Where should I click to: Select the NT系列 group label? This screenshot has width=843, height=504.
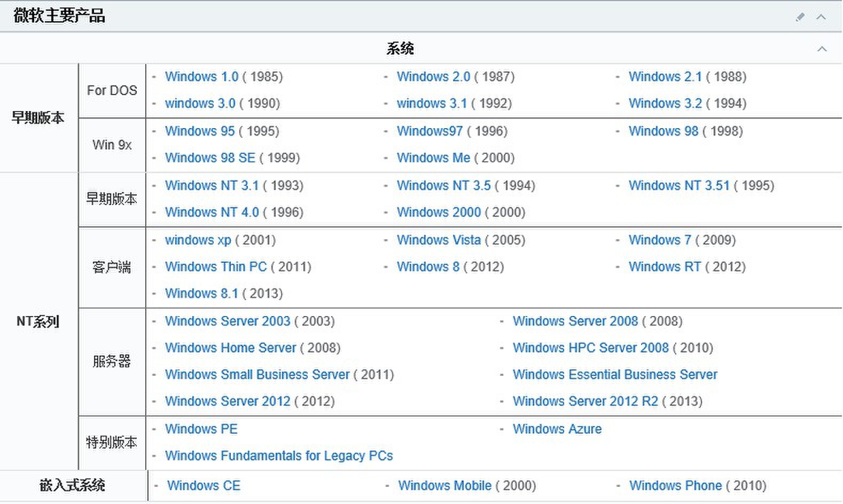38,321
